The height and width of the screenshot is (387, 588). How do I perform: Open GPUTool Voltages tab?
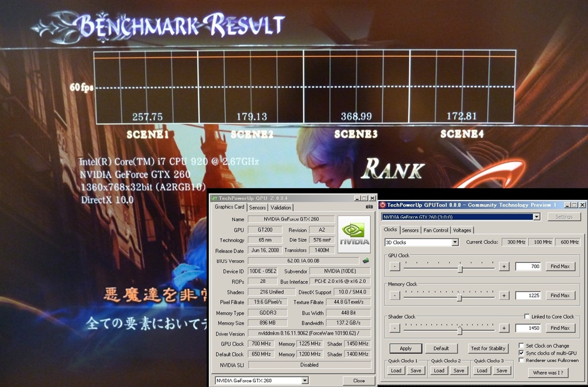tap(462, 230)
